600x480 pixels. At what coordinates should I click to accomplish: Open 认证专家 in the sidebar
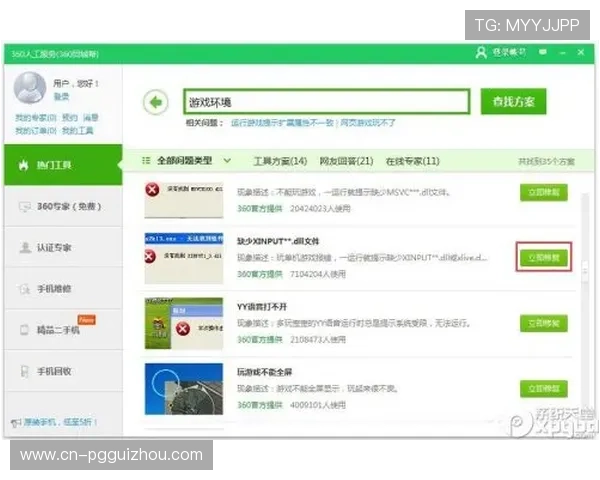[63, 248]
